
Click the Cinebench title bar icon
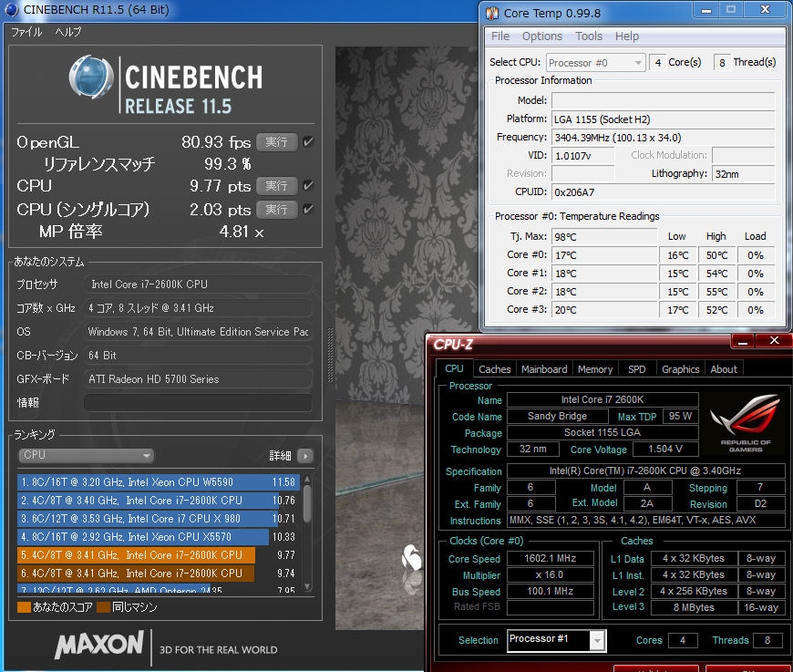(x=11, y=9)
